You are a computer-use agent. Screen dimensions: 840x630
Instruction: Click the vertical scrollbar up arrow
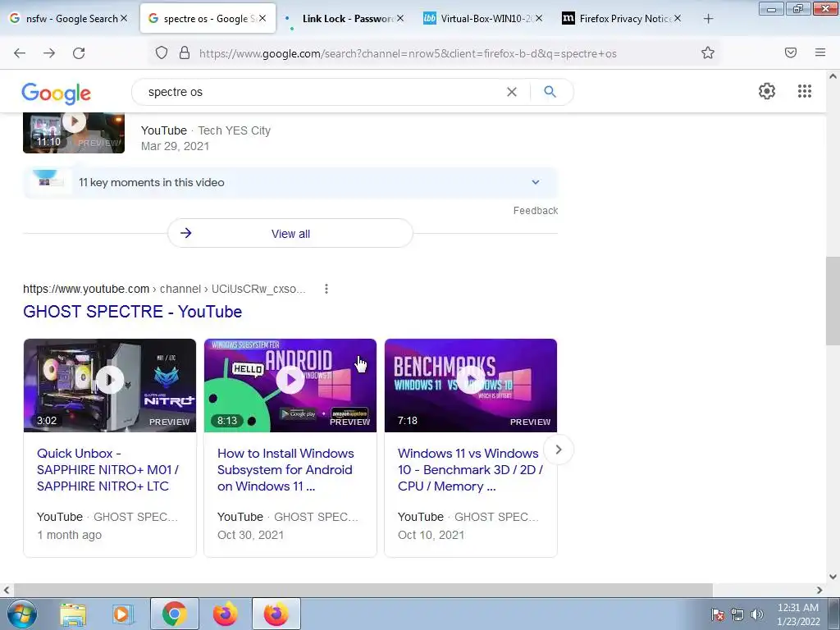tap(833, 76)
